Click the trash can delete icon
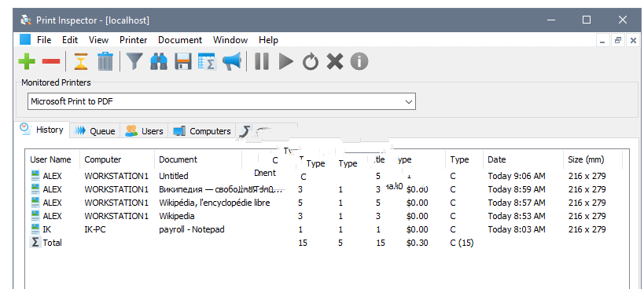644x289 pixels. [105, 61]
